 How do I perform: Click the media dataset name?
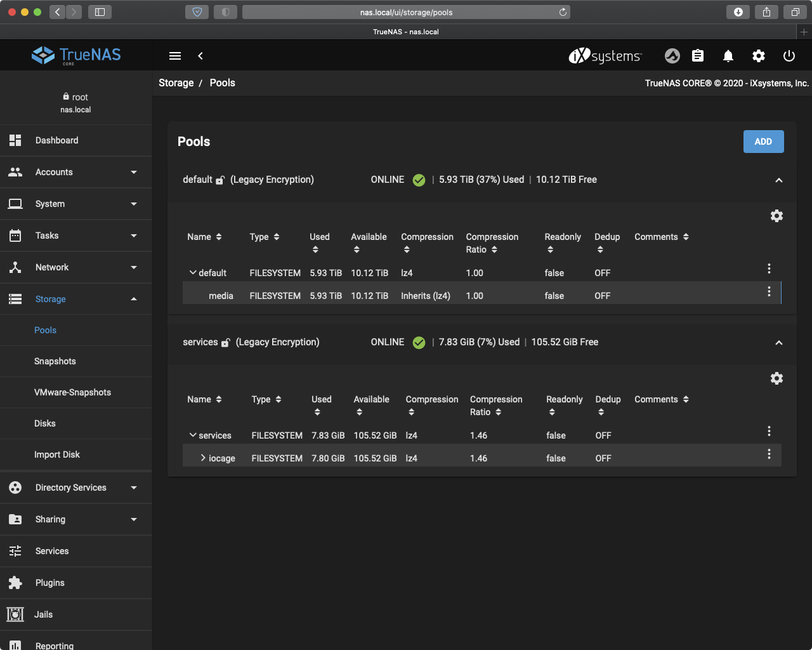pyautogui.click(x=221, y=296)
